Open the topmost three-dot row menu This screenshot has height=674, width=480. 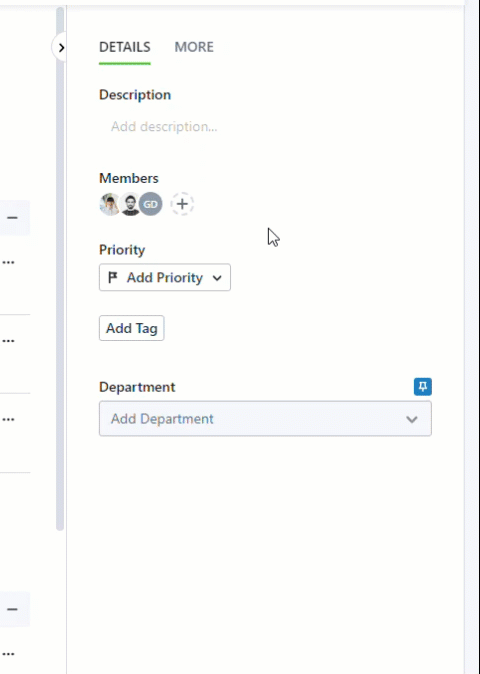[x=9, y=262]
